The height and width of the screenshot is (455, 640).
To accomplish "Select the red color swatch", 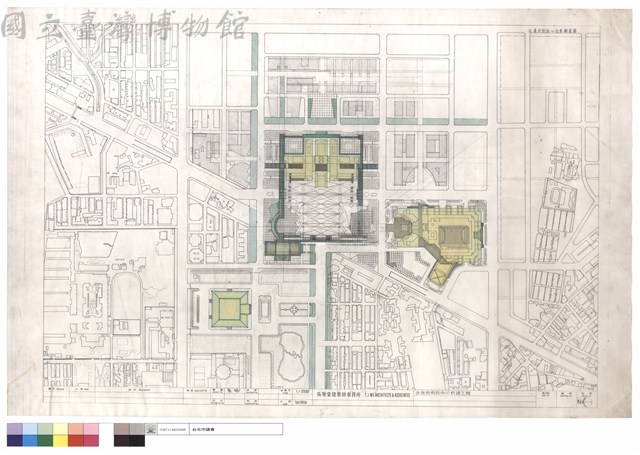I will [x=76, y=440].
